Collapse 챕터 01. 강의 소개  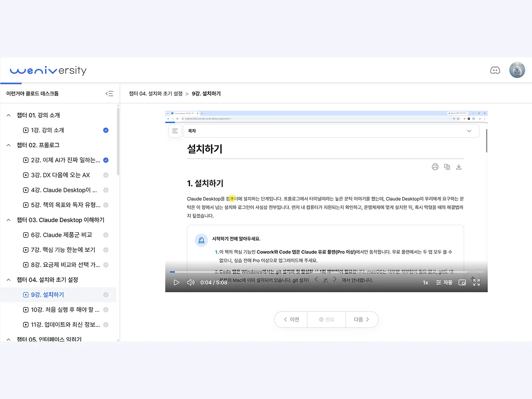tap(8, 115)
